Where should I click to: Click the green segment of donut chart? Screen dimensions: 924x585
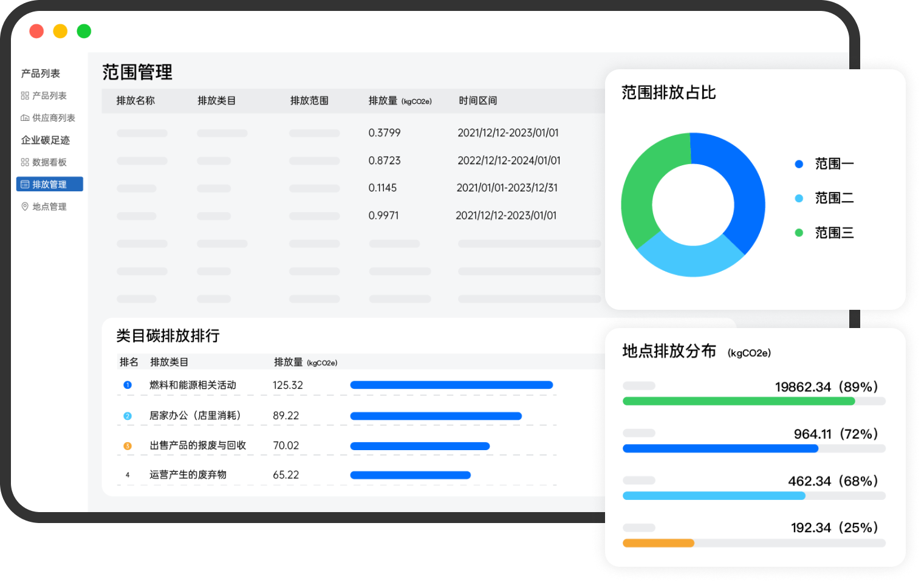645,182
